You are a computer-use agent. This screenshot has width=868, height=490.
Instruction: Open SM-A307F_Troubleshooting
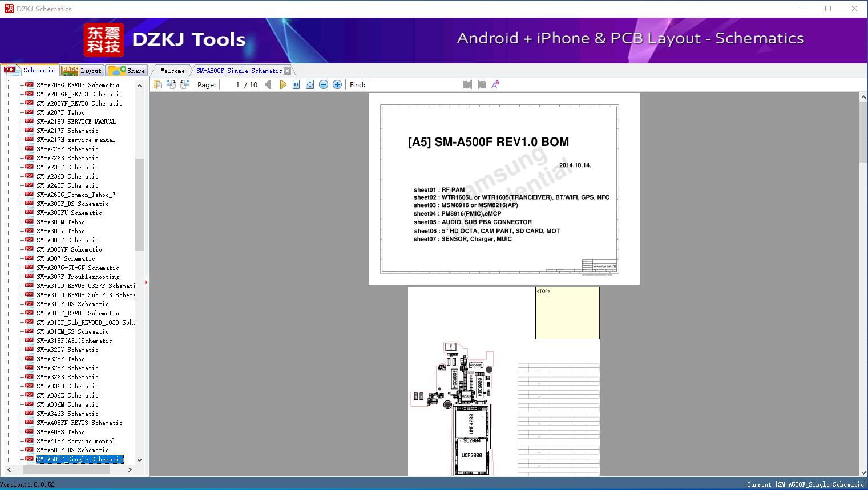pyautogui.click(x=78, y=277)
